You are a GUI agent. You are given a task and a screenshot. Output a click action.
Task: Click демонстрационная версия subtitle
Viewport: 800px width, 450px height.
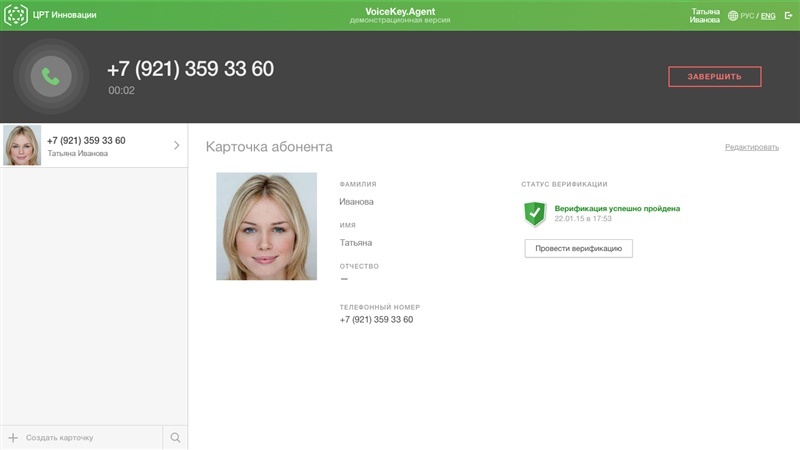click(x=400, y=20)
